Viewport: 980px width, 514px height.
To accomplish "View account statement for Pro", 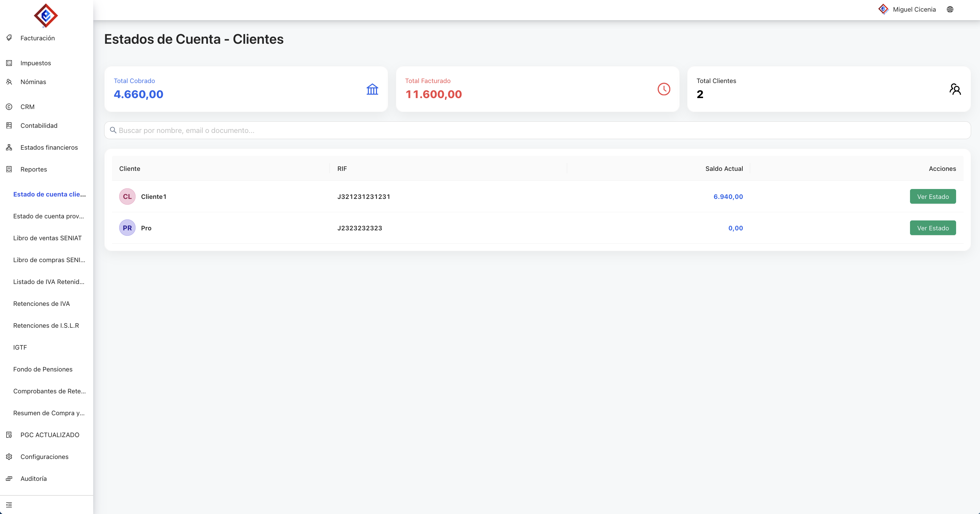I will 933,228.
